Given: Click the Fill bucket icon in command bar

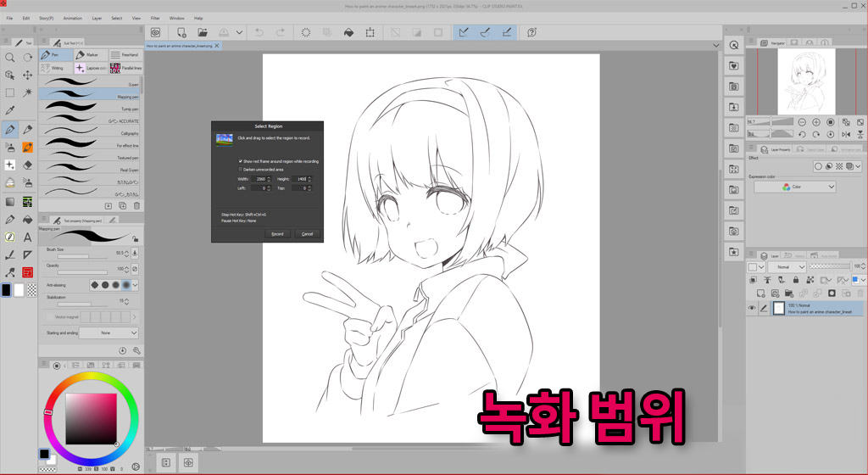Looking at the screenshot, I should (348, 32).
